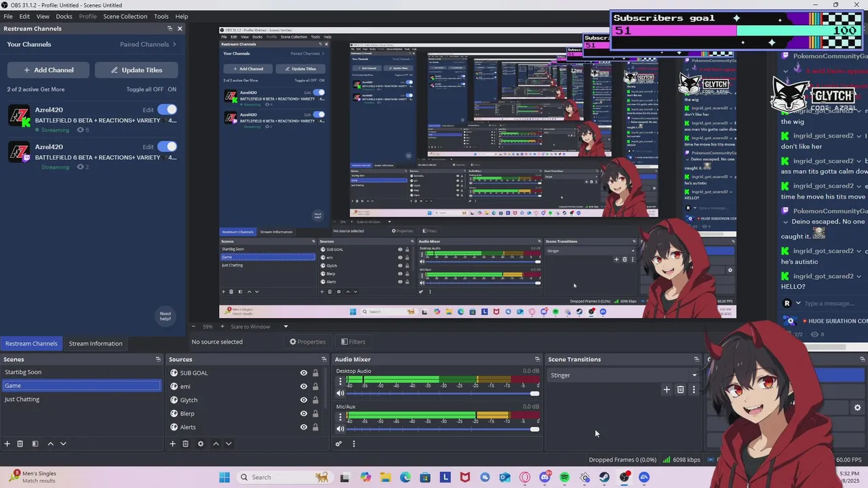
Task: Open the Edit menu
Action: point(24,16)
